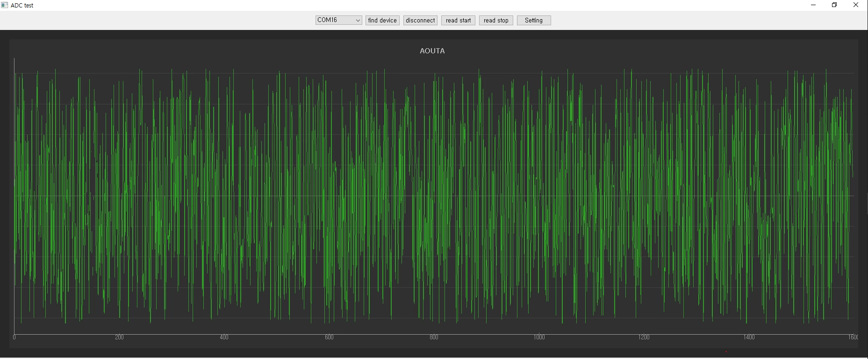Click the ADC test app icon
The width and height of the screenshot is (868, 359).
(x=5, y=5)
